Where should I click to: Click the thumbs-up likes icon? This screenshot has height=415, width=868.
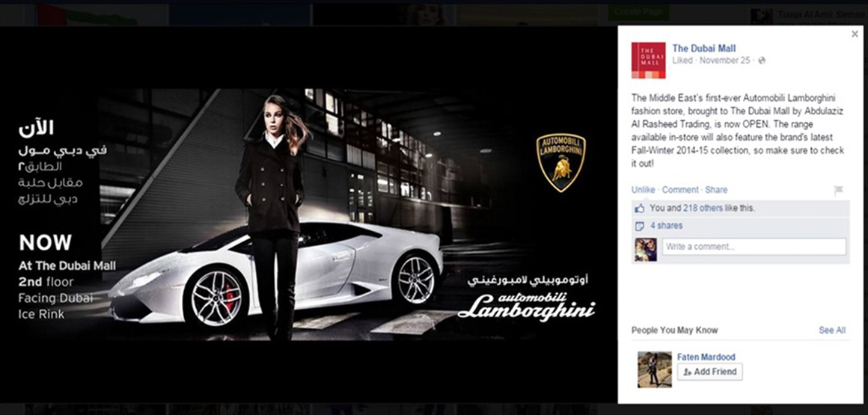click(x=640, y=209)
